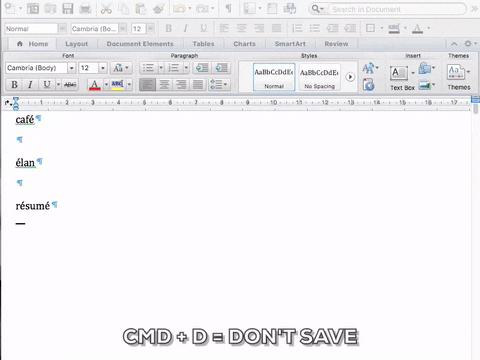Select Justify alignment in the ribbon
Image resolution: width=480 pixels, height=360 pixels.
[198, 85]
